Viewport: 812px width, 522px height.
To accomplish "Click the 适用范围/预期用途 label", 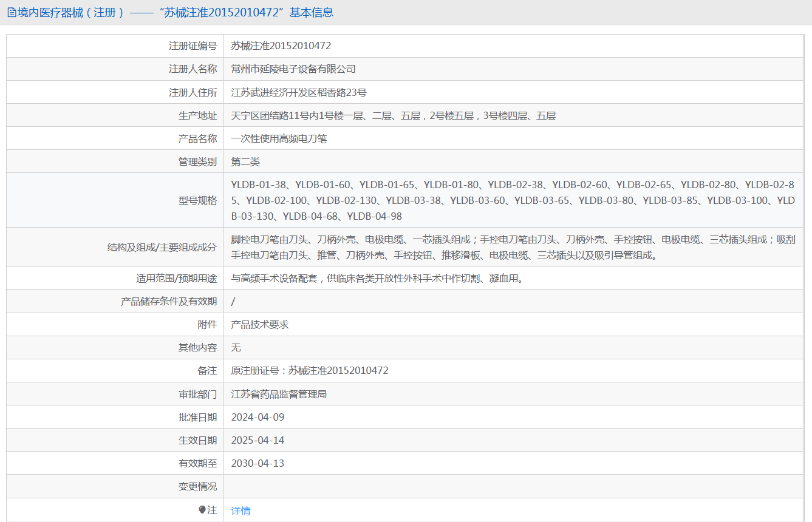I will [x=176, y=279].
